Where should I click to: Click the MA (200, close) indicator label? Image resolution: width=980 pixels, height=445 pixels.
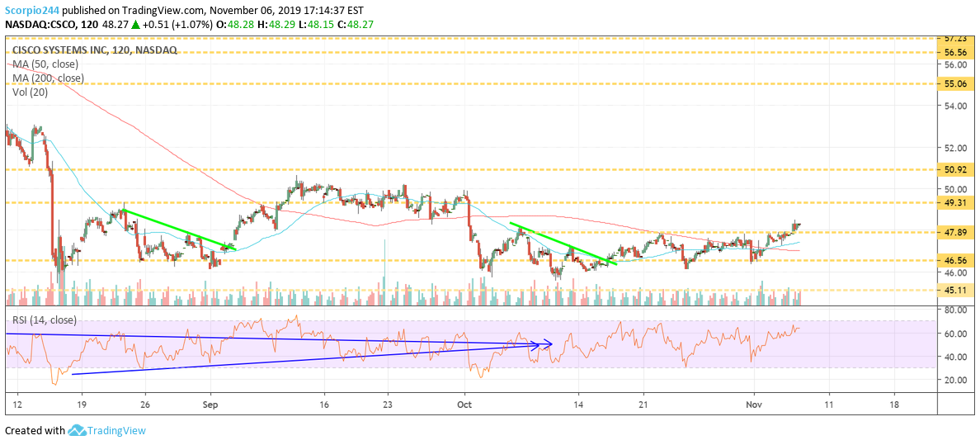click(x=48, y=78)
